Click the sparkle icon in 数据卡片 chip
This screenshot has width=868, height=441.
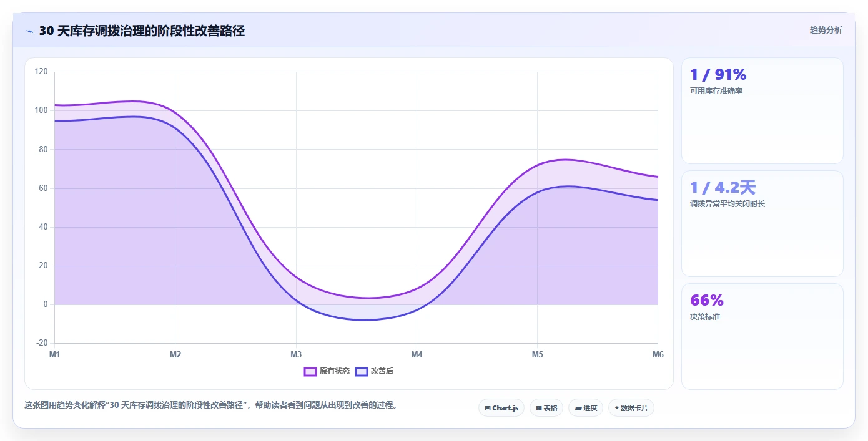pyautogui.click(x=617, y=408)
